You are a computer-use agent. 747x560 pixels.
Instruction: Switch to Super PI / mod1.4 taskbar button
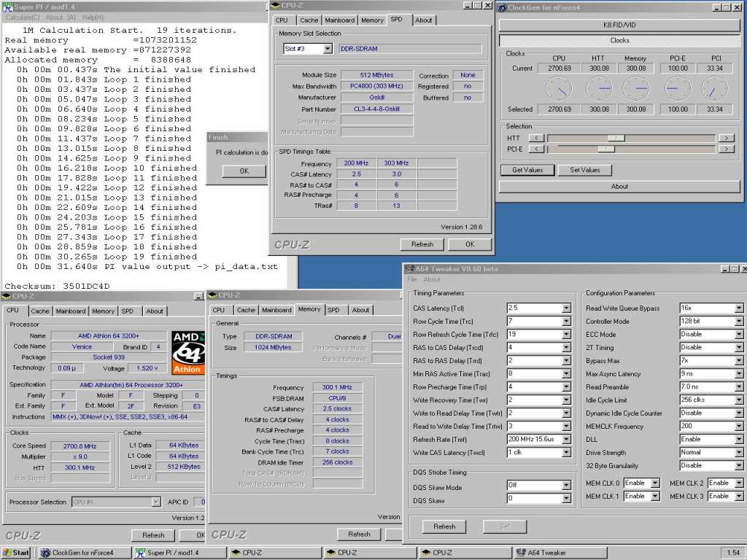[x=179, y=553]
